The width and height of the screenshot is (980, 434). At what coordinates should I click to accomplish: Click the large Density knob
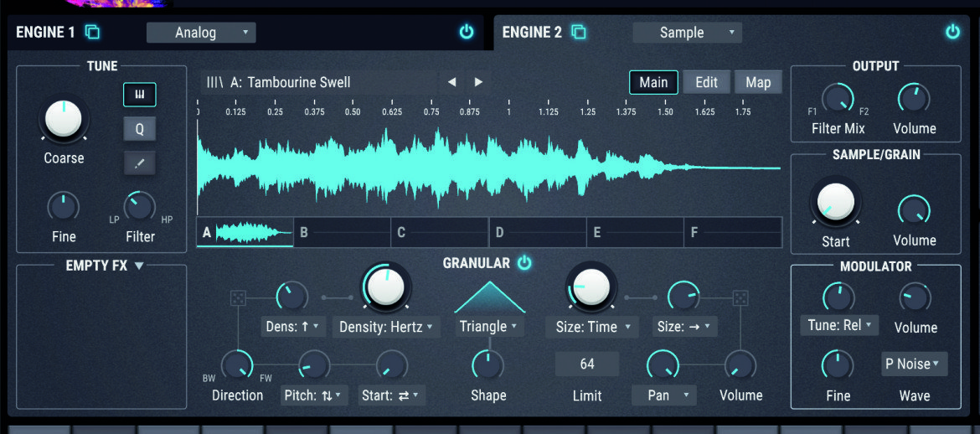coord(386,287)
